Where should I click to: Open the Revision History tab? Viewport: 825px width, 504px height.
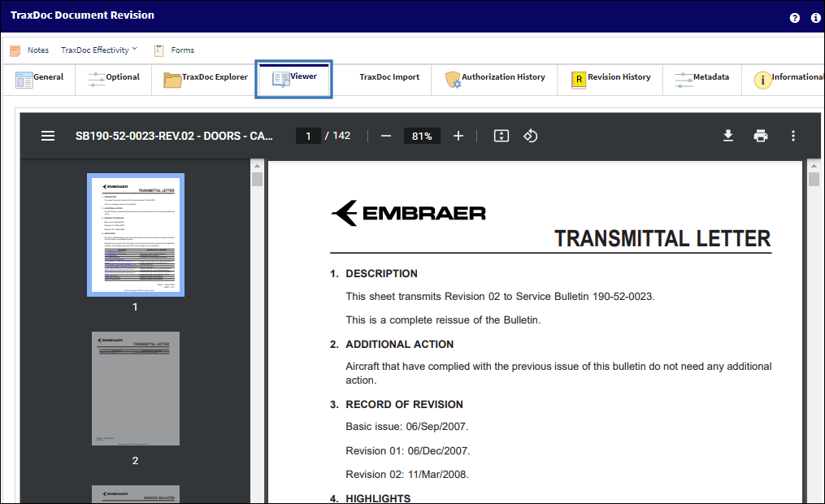610,80
